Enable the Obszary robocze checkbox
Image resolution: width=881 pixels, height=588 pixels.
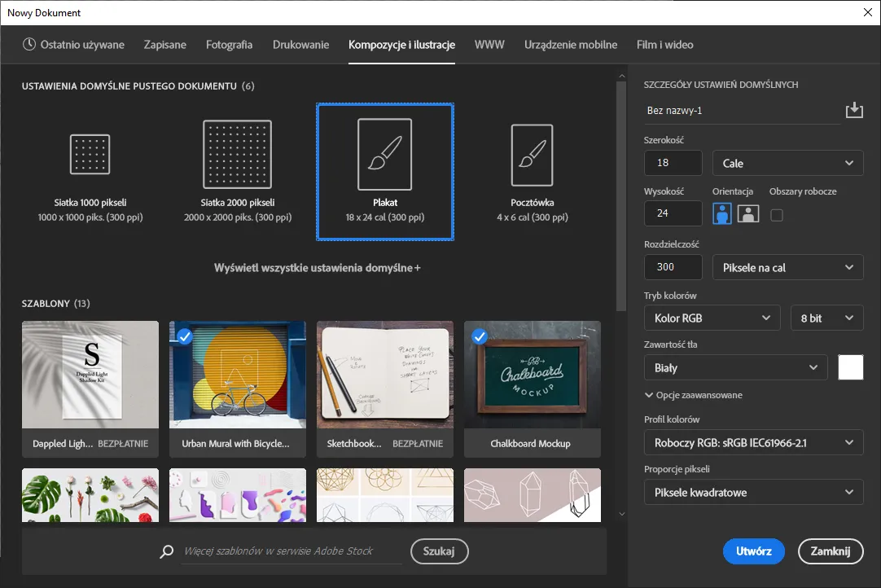(x=778, y=214)
